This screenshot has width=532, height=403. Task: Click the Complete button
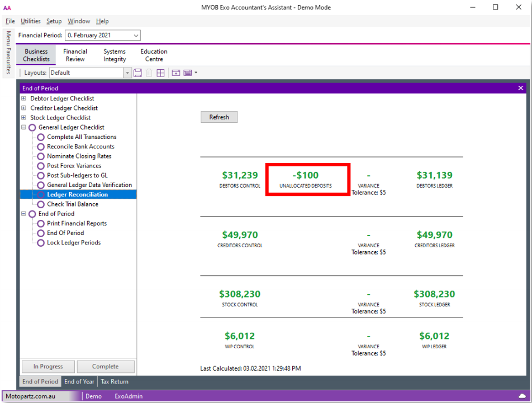[106, 366]
